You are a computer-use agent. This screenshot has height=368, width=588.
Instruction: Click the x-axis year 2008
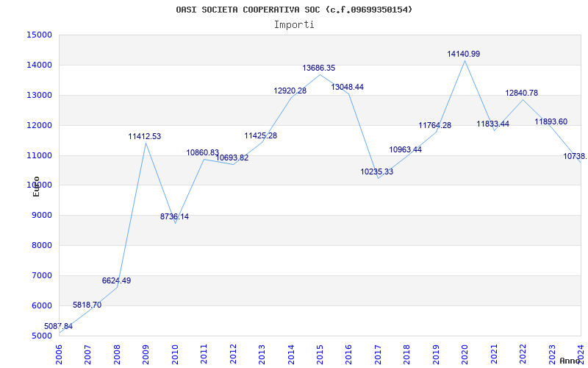117,355
